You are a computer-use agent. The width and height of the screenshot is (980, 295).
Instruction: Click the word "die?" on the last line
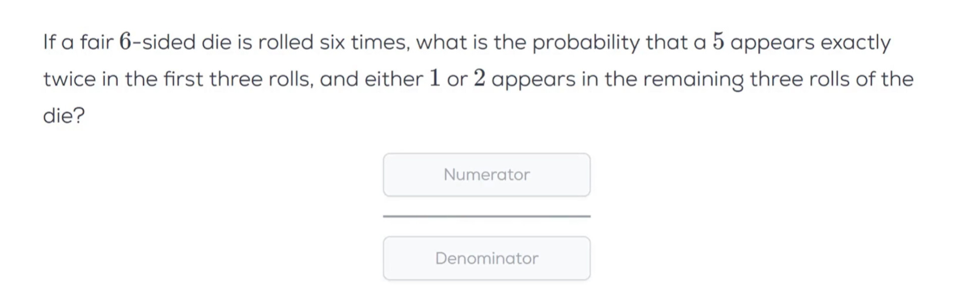coord(64,116)
